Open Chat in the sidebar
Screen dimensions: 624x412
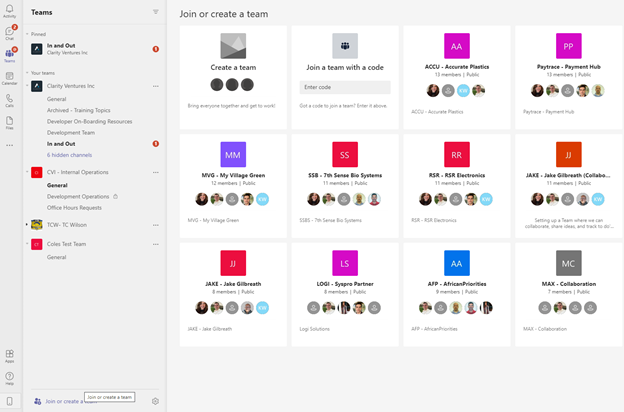(x=10, y=33)
